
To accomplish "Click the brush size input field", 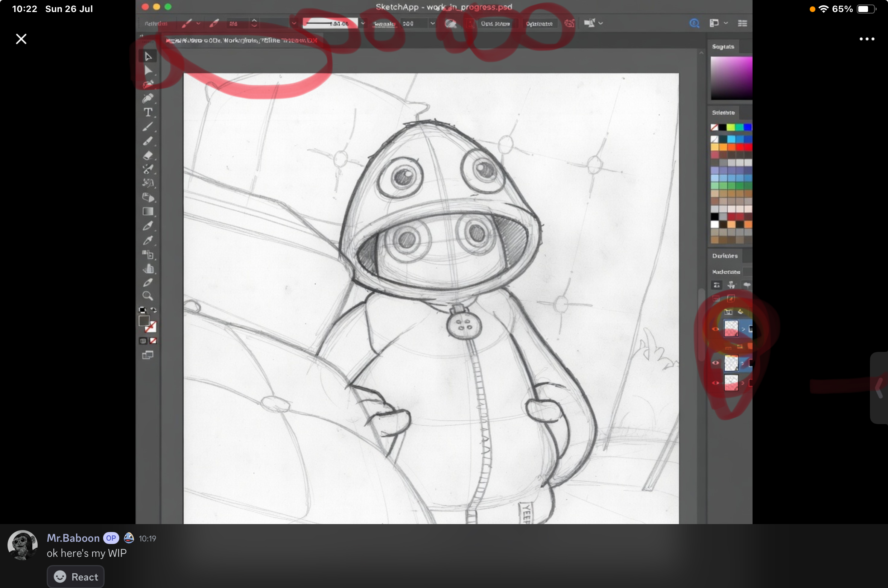I will (237, 23).
